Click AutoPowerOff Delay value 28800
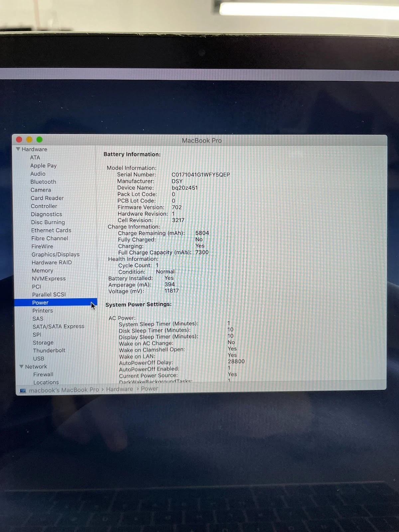 236,361
